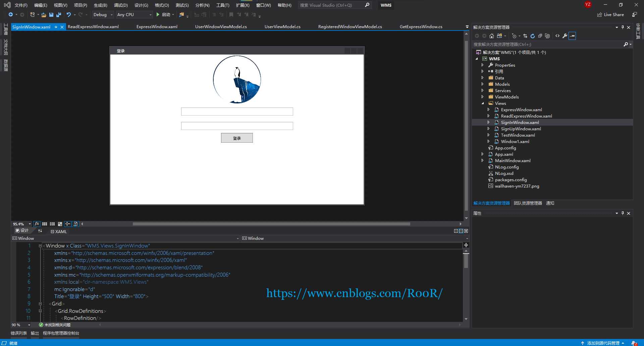Switch to the XAML pane tab
The height and width of the screenshot is (346, 644).
[x=59, y=231]
